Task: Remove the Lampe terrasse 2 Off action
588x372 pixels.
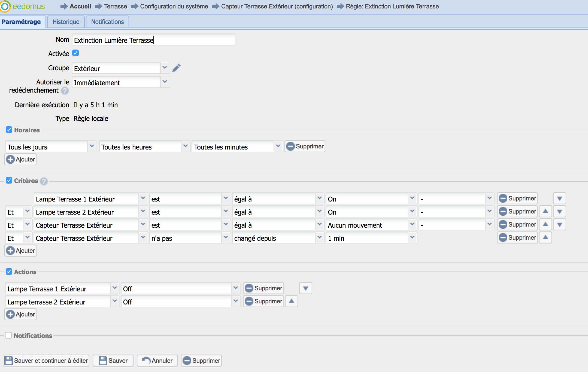Action: click(x=263, y=301)
